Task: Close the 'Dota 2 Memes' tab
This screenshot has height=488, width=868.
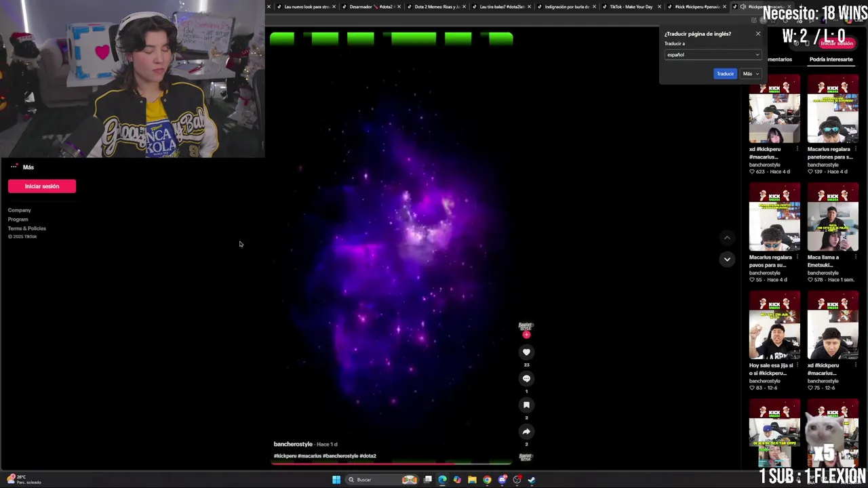Action: pyautogui.click(x=464, y=7)
